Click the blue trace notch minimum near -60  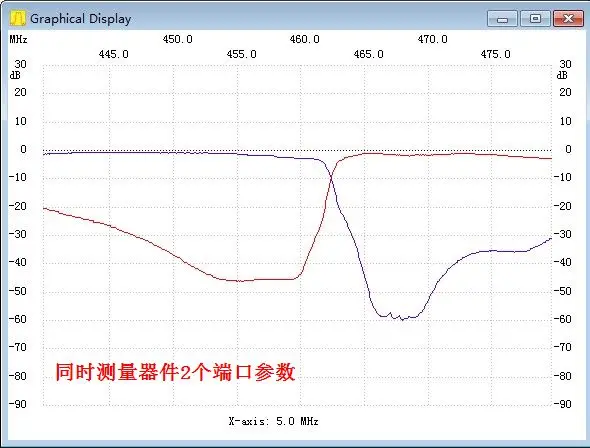tap(402, 319)
